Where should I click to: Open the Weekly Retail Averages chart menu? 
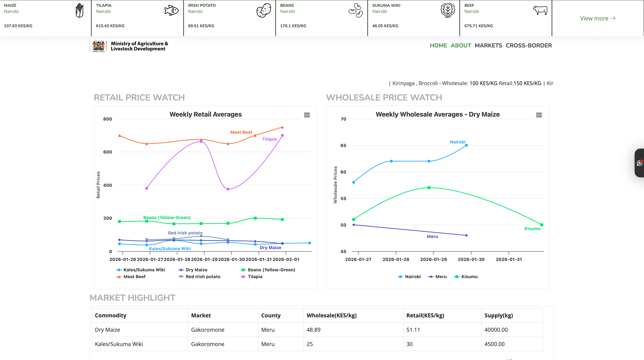(307, 115)
